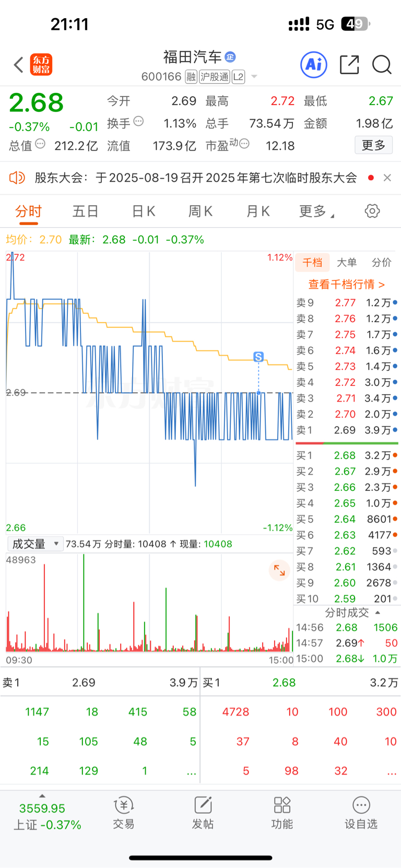Tap the 买10 2.59 order row
This screenshot has width=401, height=868.
click(x=347, y=599)
